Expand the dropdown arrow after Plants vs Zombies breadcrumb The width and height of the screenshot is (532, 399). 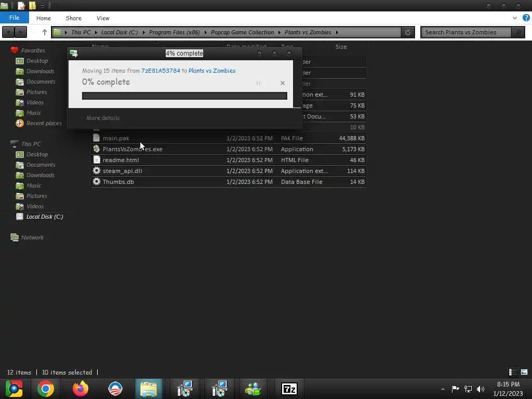click(x=337, y=32)
